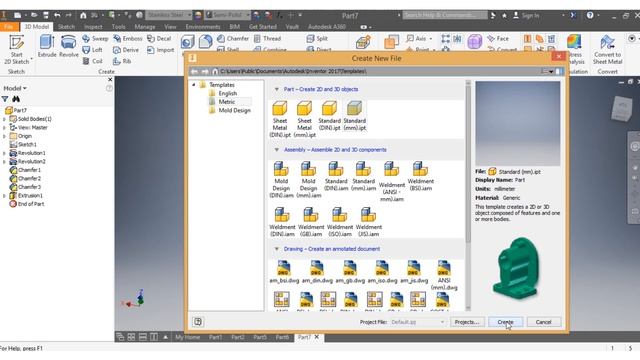640x360 pixels.
Task: Click the find binoculars icon in Model browser
Action: click(16, 99)
